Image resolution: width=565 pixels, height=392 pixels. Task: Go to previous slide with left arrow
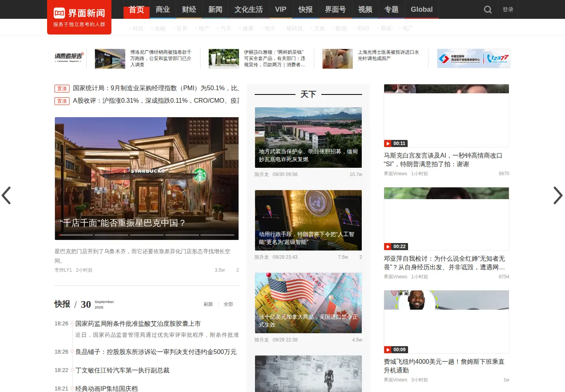coord(6,195)
